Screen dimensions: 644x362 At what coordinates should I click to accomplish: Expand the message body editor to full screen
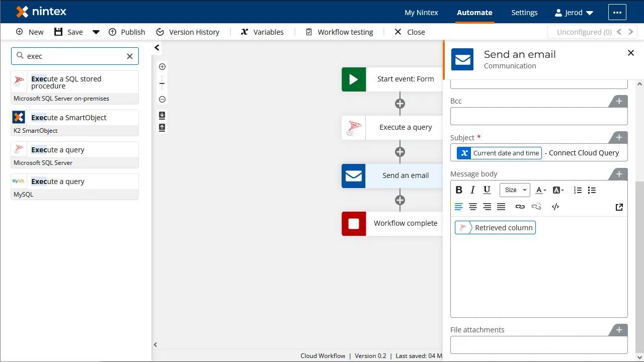[619, 207]
